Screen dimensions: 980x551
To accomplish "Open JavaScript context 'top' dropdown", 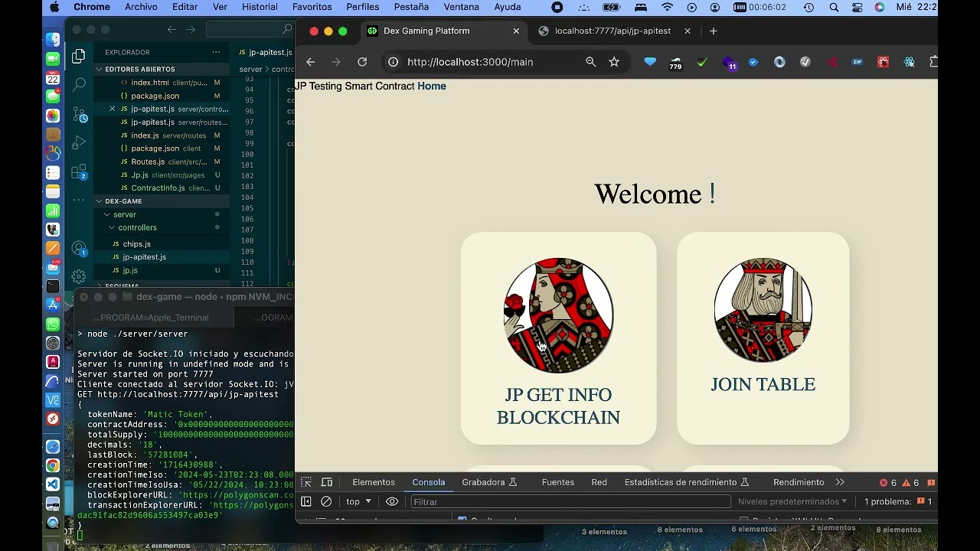I will point(359,501).
